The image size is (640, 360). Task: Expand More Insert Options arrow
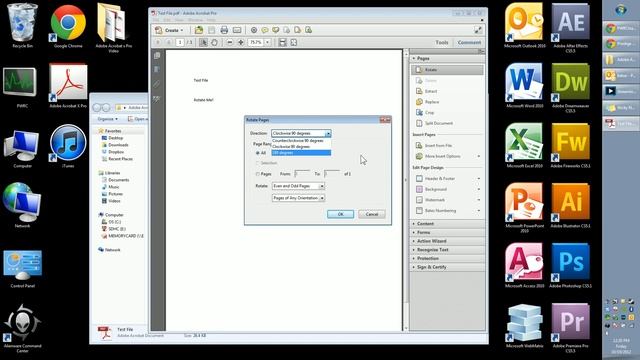point(478,156)
